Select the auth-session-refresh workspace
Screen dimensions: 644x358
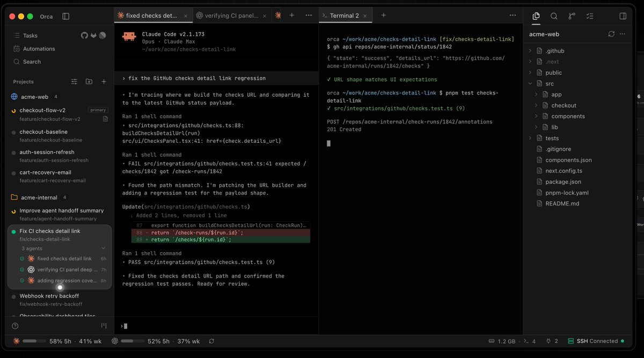60,156
